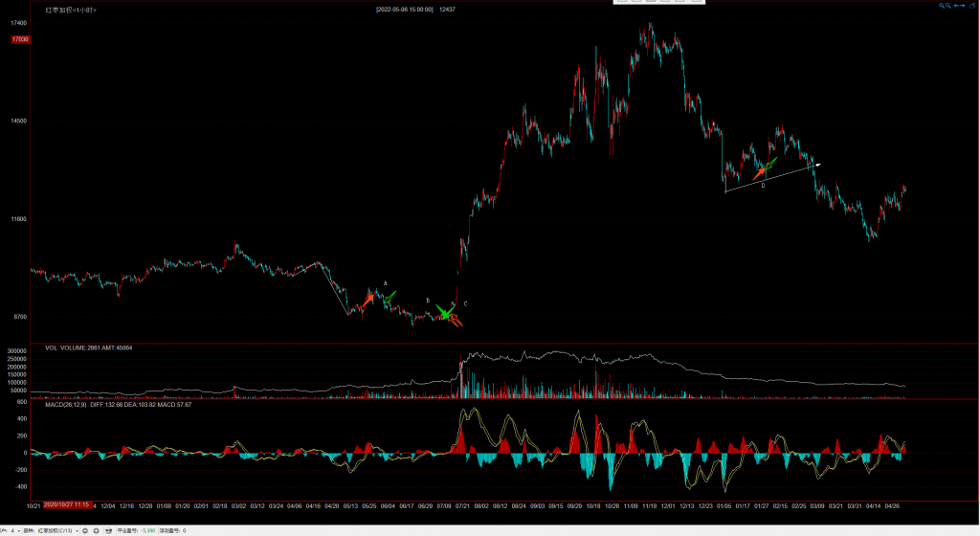Select the orange arrow annotation above label D

(760, 172)
